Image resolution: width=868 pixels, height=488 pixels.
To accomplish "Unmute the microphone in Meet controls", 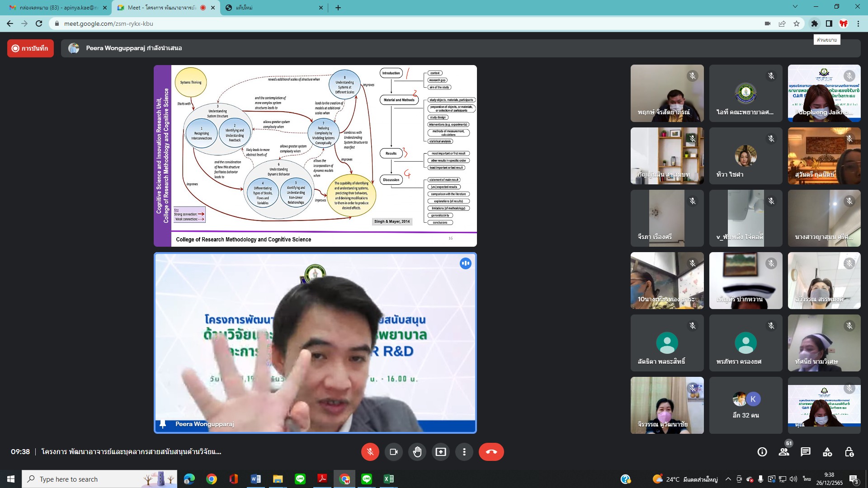I will [370, 452].
